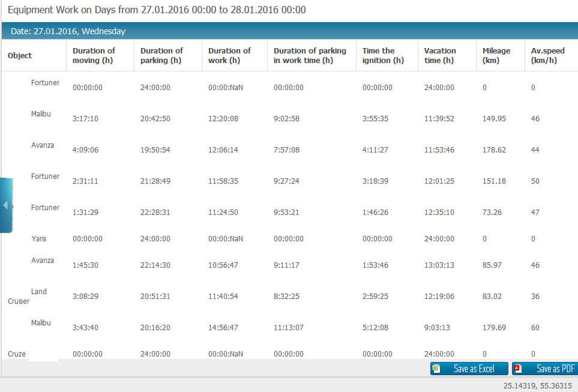Click parking duration 22:28:31
Viewport: 578px width, 392px height.
pyautogui.click(x=155, y=213)
